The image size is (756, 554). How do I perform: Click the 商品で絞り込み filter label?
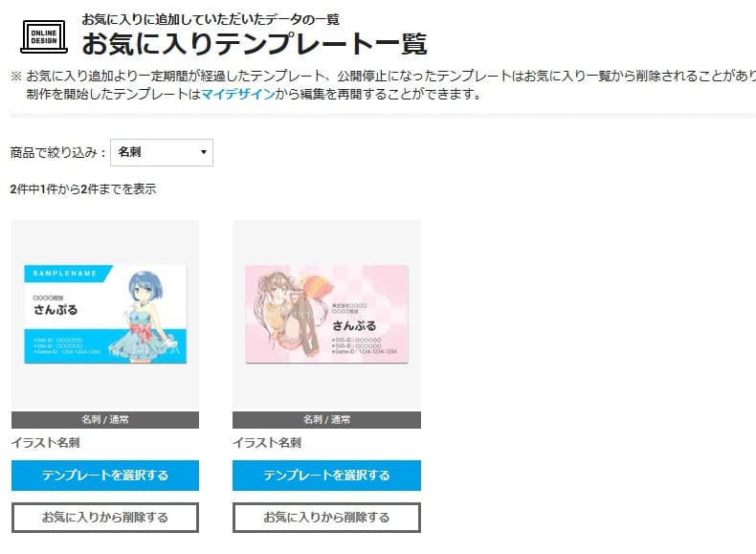(57, 153)
